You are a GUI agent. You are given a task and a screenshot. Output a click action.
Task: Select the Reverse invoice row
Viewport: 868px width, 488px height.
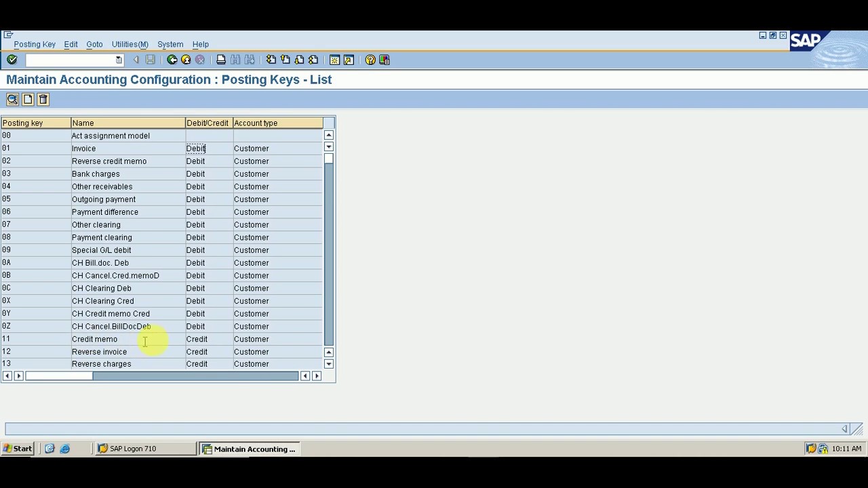click(x=161, y=352)
